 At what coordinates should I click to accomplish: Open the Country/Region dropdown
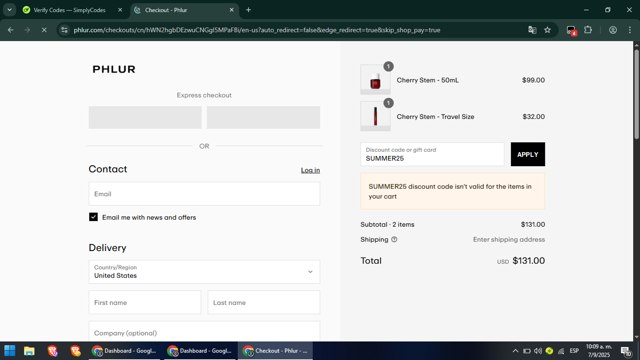[204, 272]
